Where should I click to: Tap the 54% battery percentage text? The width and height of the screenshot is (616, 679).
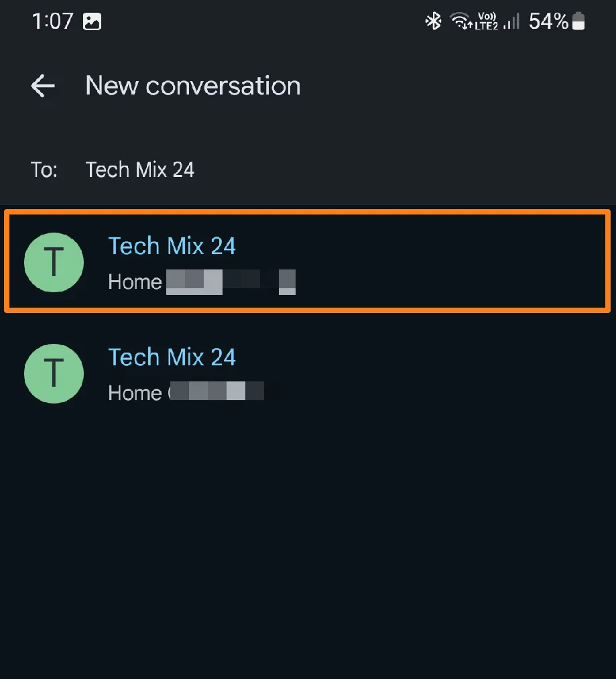coord(548,21)
